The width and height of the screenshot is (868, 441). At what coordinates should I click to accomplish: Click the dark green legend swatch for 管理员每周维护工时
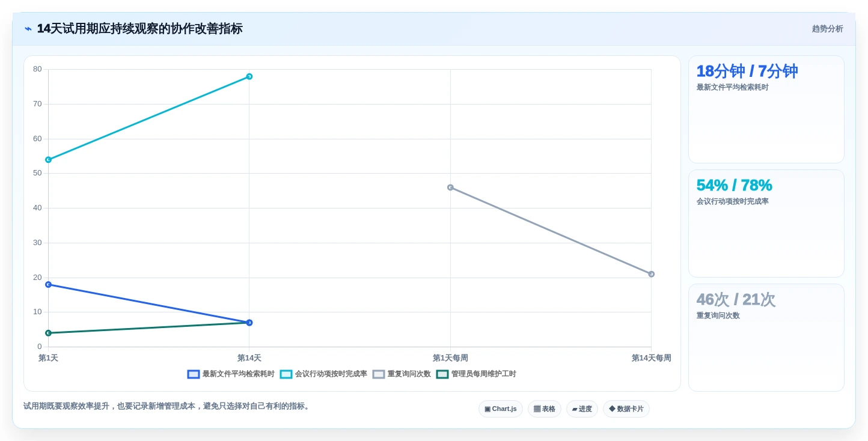click(x=442, y=374)
